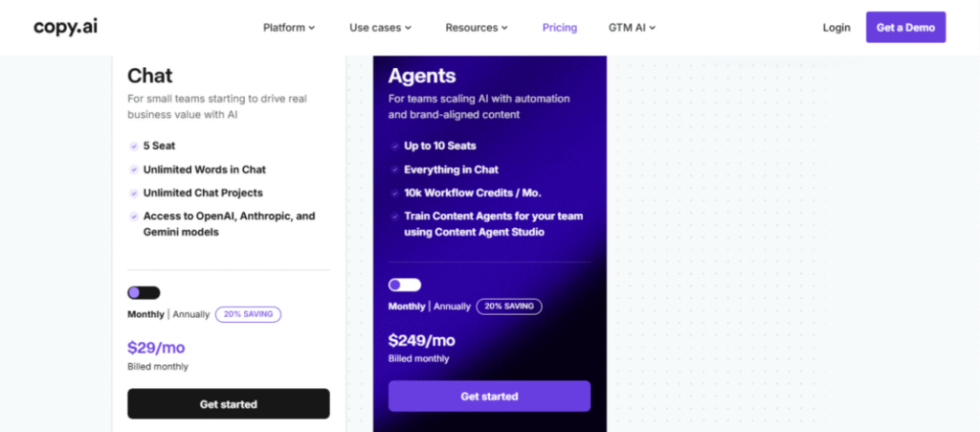This screenshot has width=980, height=432.
Task: Click checkmark icon beside 5 Seat
Action: 134,146
